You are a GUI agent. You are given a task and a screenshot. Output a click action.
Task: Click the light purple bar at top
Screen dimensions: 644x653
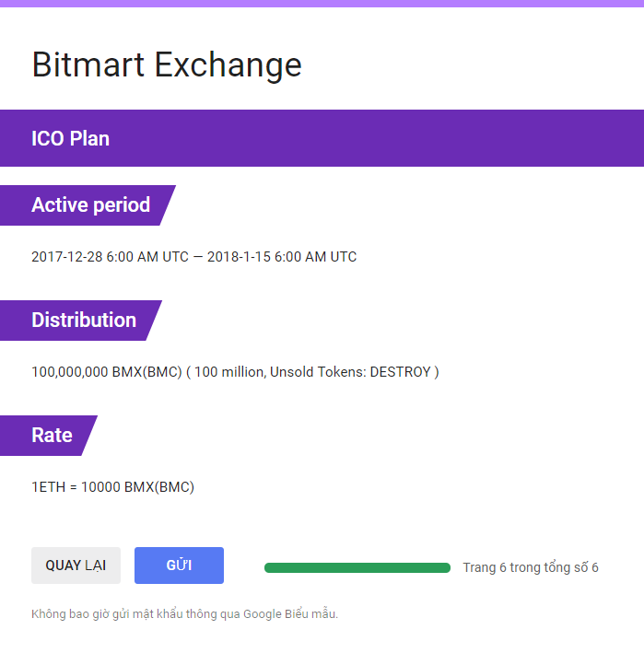(x=322, y=3)
